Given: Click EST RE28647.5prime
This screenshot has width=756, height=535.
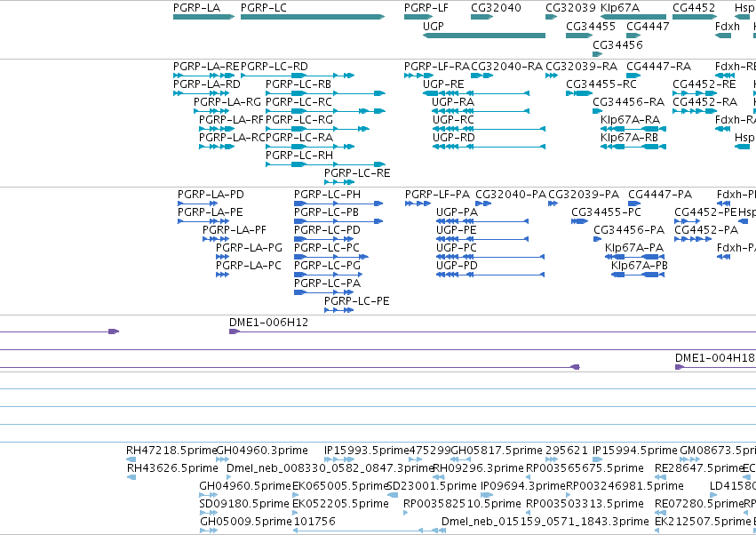Looking at the screenshot, I should pyautogui.click(x=660, y=477).
